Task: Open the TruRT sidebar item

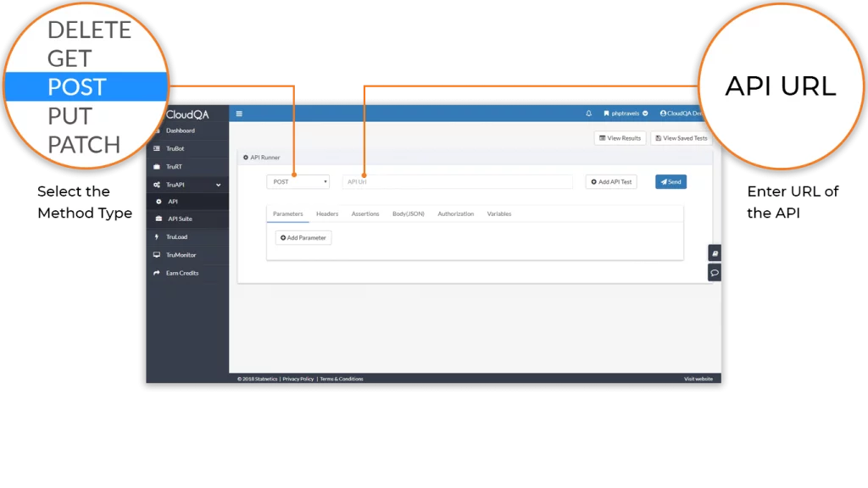Action: coord(187,167)
